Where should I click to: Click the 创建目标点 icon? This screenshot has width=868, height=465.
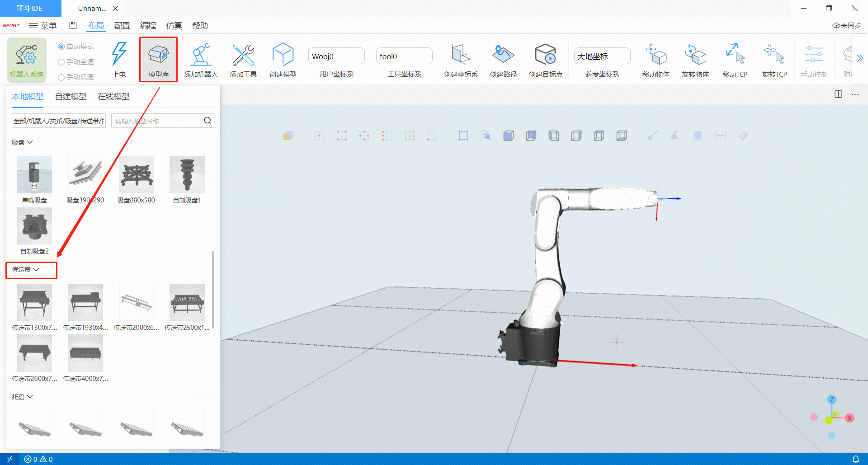[546, 56]
